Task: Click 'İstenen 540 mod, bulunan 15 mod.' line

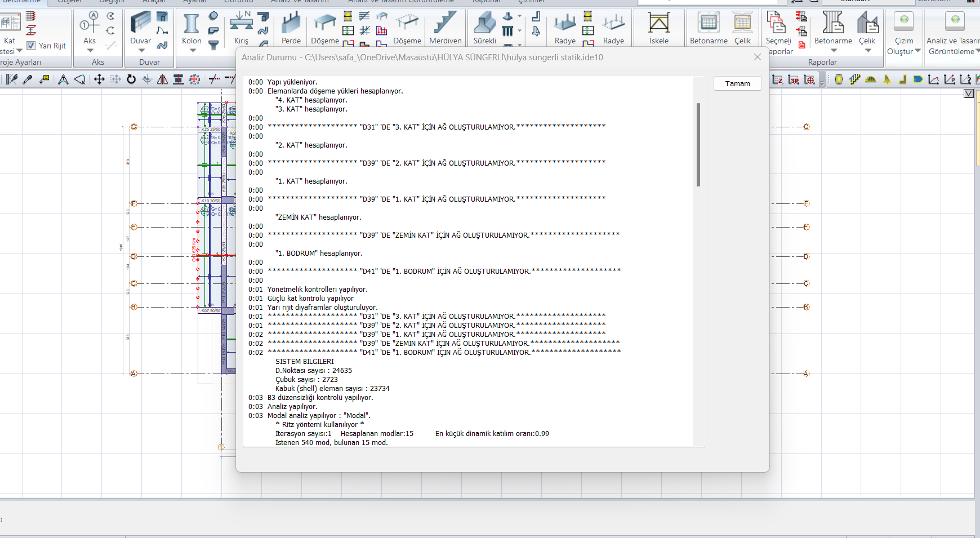Action: tap(331, 443)
